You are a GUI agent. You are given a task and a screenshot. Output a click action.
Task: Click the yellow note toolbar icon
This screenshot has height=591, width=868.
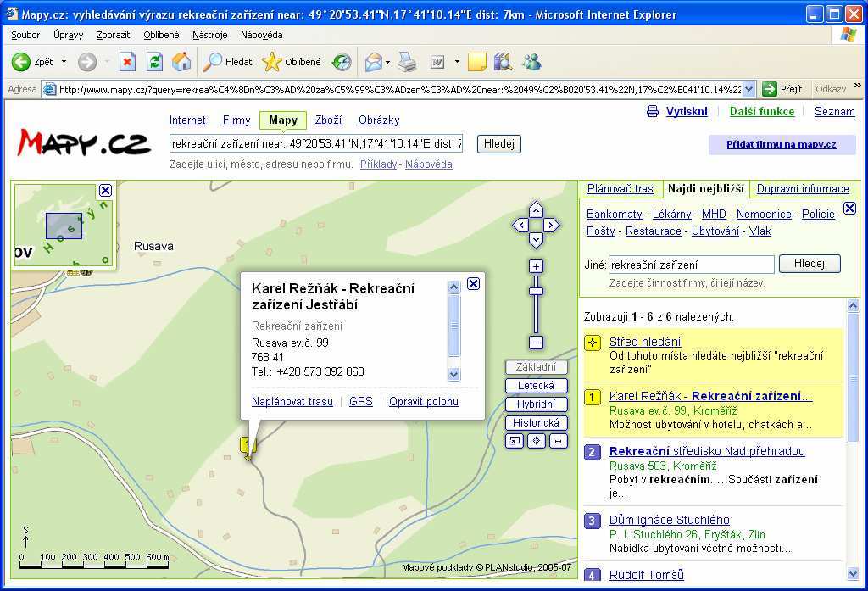coord(476,62)
